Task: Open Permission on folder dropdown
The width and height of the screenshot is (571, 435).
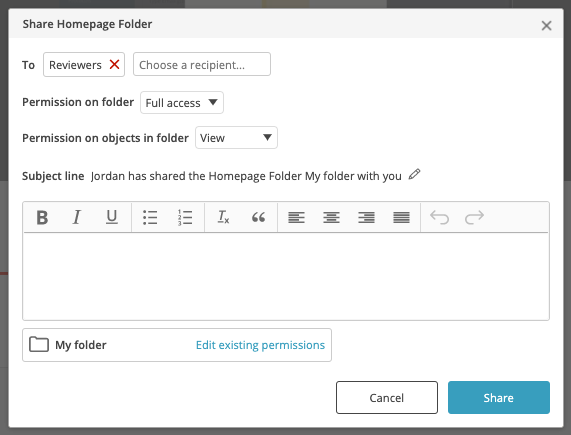Action: tap(182, 103)
